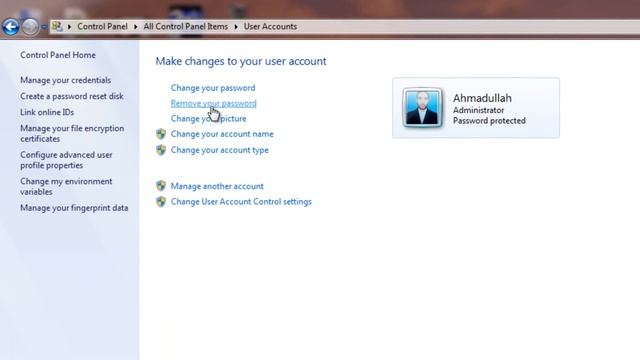The width and height of the screenshot is (640, 360).
Task: Select All Control Panel Items breadcrumb
Action: [x=185, y=27]
